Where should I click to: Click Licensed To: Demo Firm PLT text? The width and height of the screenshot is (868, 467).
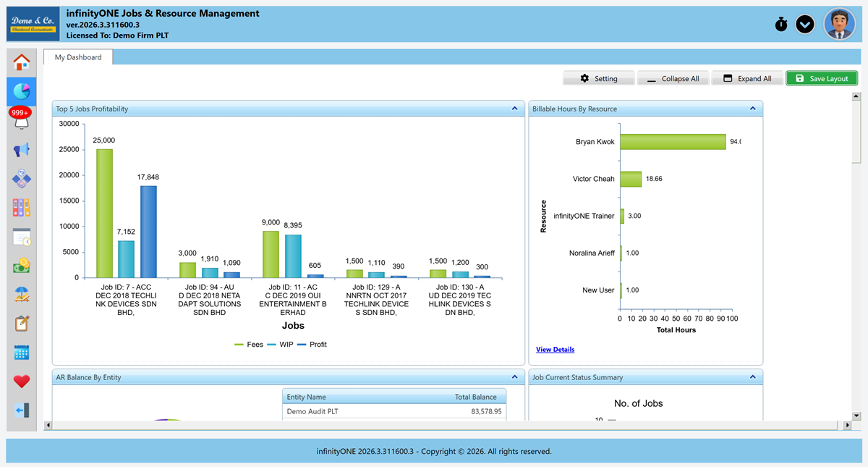(119, 35)
